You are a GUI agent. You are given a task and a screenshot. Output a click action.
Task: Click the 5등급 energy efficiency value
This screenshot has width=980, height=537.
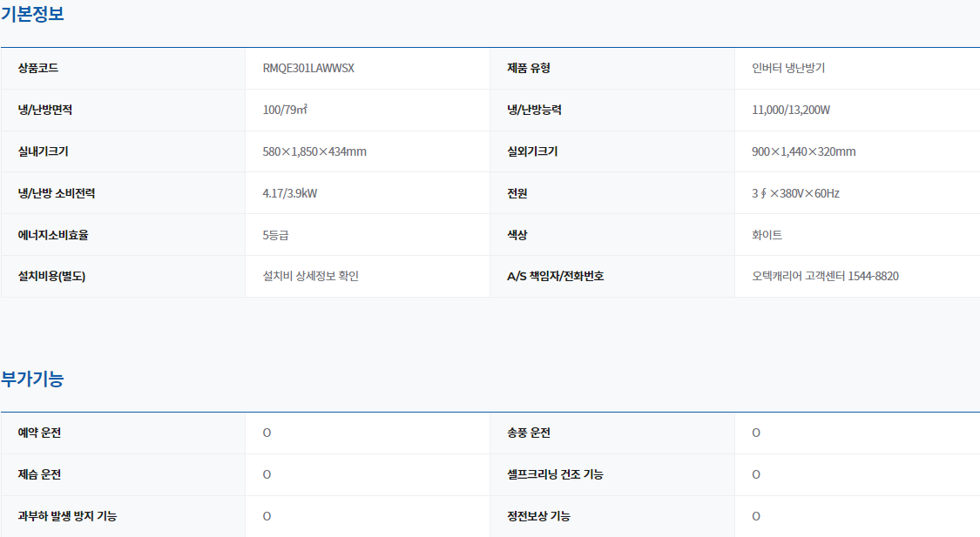click(x=276, y=235)
